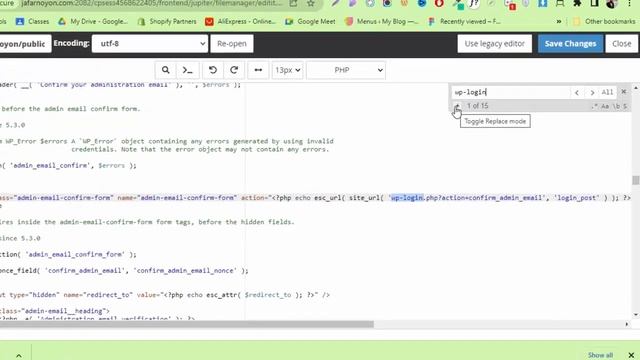Viewport: 640px width, 360px height.
Task: Select all matches with the All button
Action: coord(607,92)
